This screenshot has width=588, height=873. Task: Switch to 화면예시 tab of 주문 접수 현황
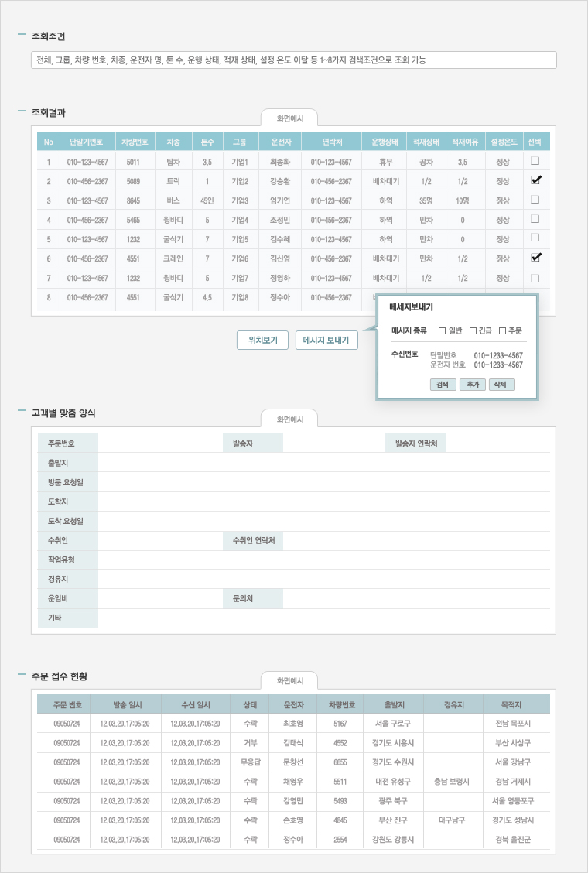point(290,681)
